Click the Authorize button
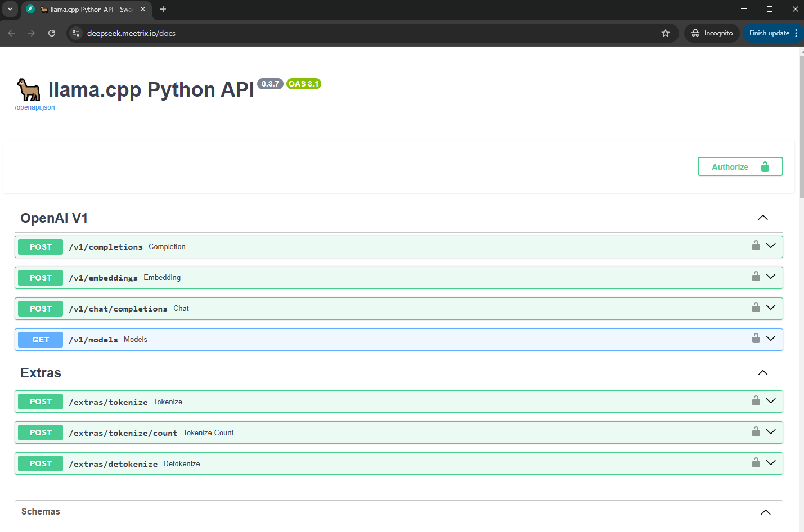Screen dimensions: 804x532 coord(740,166)
